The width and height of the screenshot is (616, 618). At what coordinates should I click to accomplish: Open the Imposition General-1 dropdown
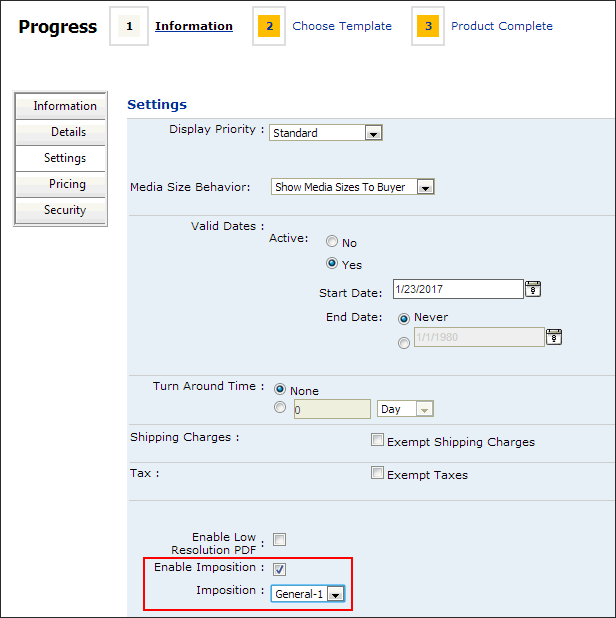click(x=335, y=594)
